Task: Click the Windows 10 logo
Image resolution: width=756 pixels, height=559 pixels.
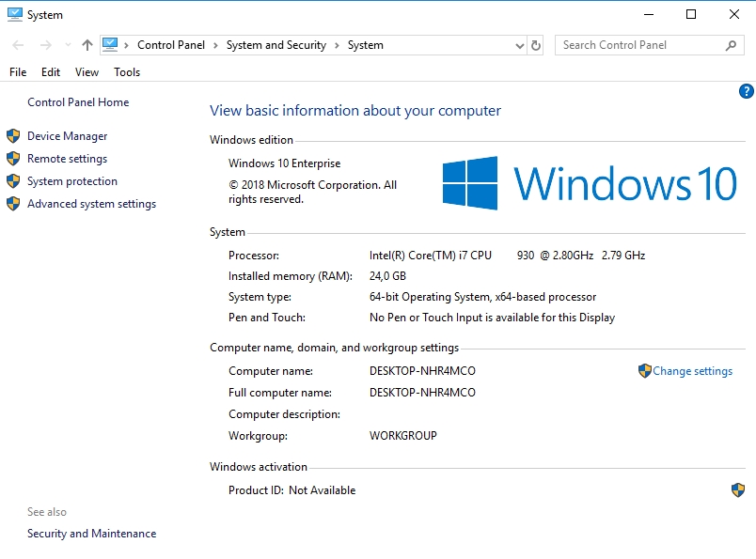Action: pyautogui.click(x=590, y=183)
